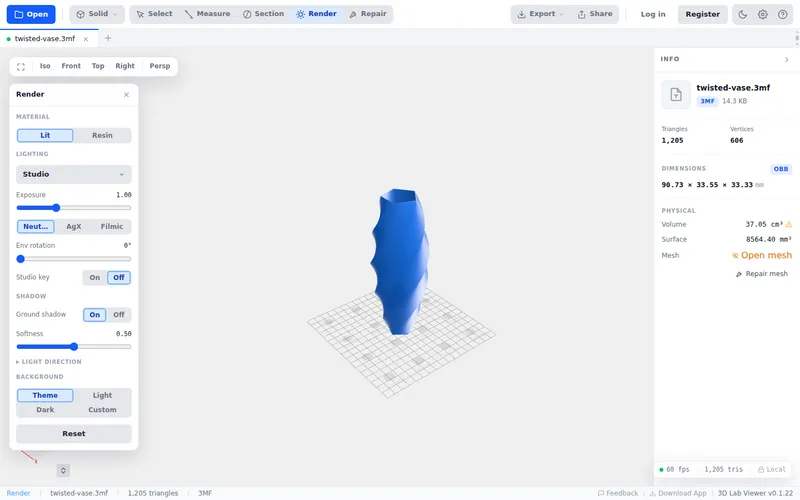Close the twisted-vase.3mf tab
Screen dimensions: 800x500
pos(86,39)
